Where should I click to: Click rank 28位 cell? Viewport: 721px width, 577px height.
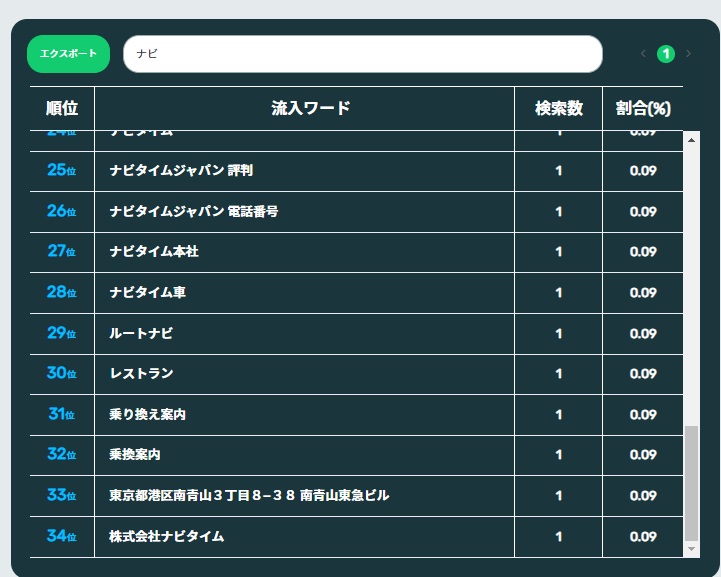(x=62, y=292)
